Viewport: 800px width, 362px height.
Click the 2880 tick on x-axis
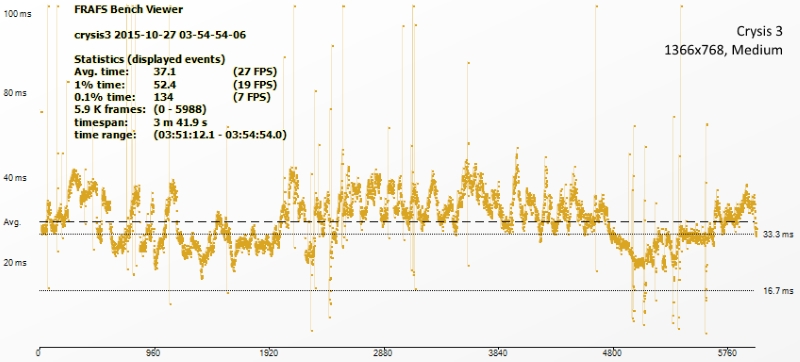coord(383,353)
